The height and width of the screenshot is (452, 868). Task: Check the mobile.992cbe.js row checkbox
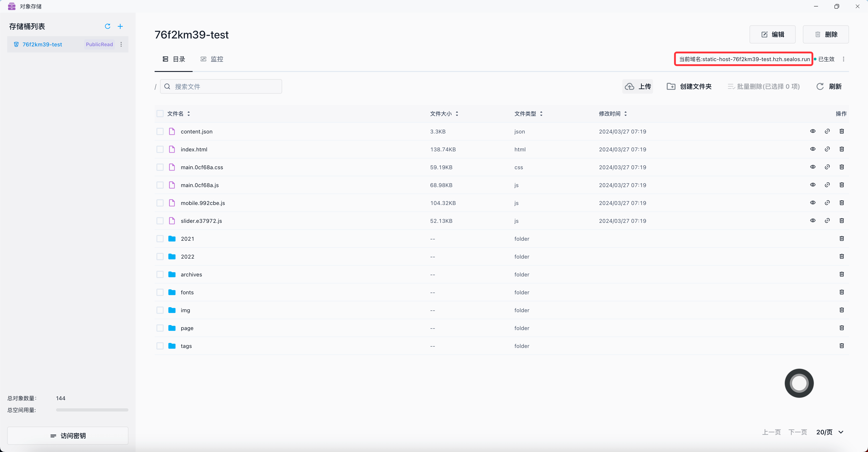click(160, 203)
